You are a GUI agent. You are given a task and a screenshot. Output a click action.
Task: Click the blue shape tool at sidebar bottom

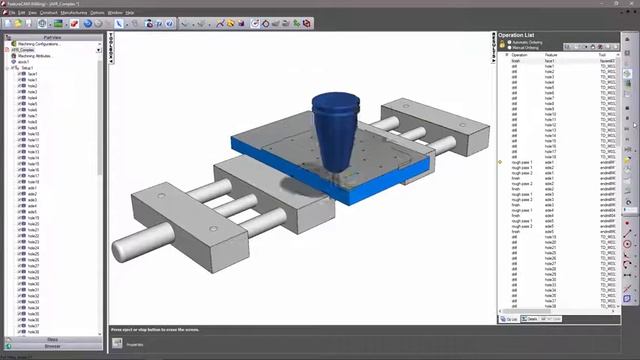coord(627,299)
